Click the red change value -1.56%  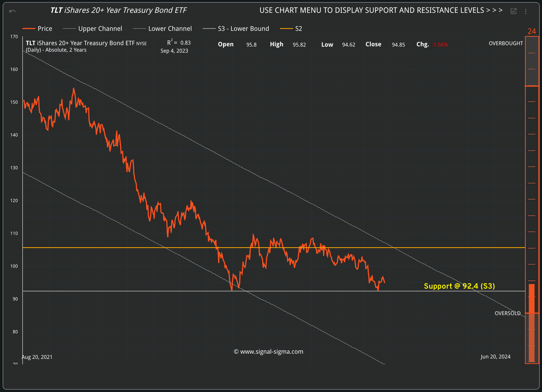(x=440, y=45)
